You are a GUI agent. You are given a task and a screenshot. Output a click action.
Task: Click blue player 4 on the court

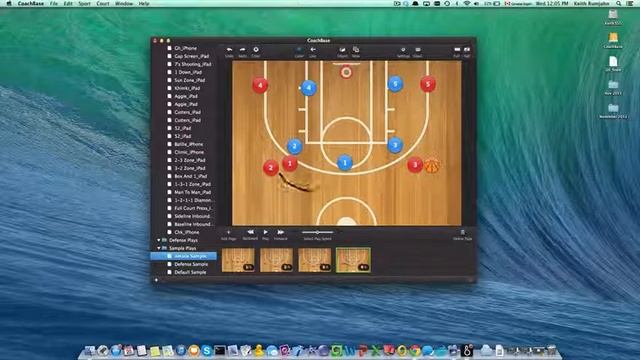click(309, 87)
